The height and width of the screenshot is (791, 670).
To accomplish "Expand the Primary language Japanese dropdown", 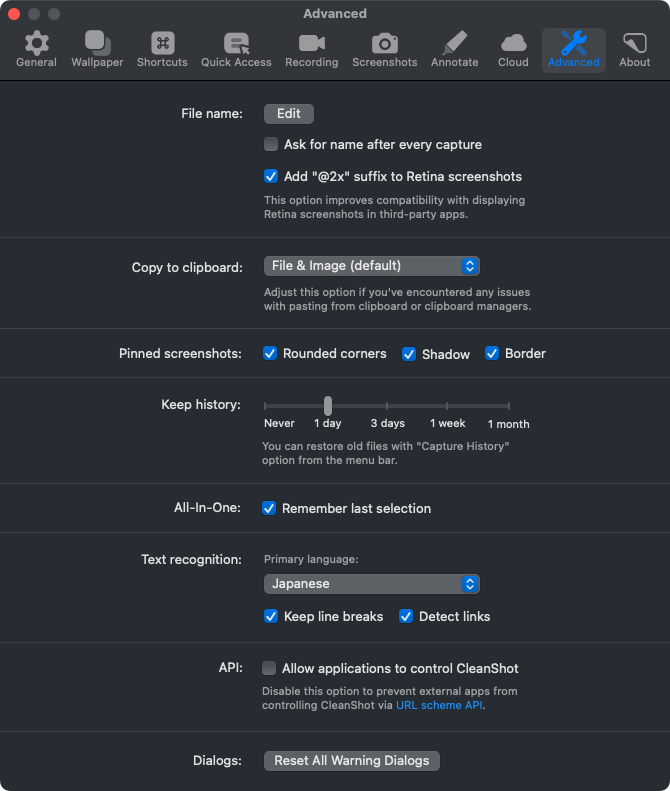I will (x=371, y=584).
